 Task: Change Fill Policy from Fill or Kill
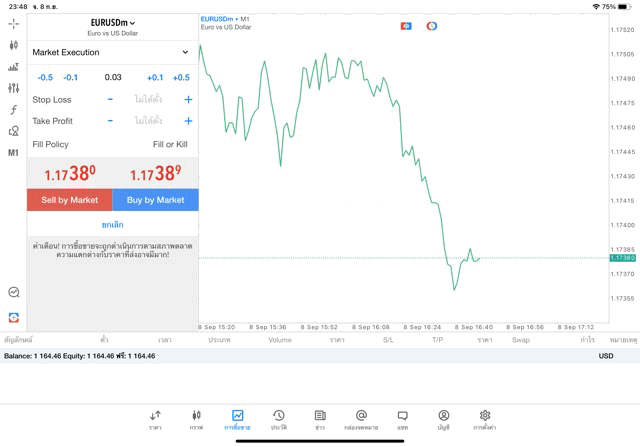[169, 145]
